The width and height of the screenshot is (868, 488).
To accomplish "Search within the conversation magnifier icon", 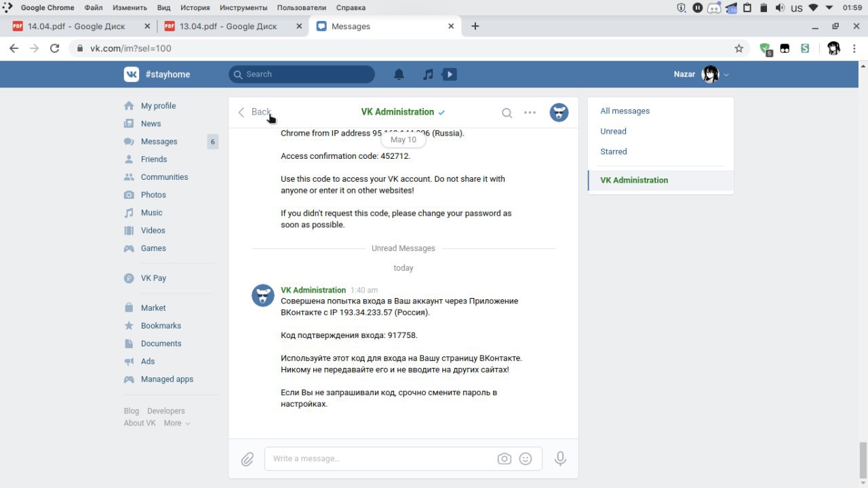I will pos(507,113).
